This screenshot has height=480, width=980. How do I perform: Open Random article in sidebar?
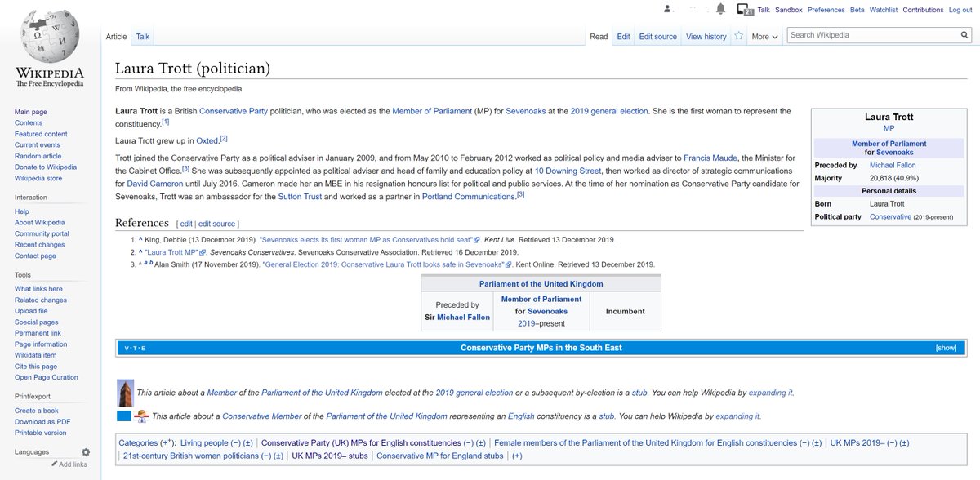click(38, 156)
